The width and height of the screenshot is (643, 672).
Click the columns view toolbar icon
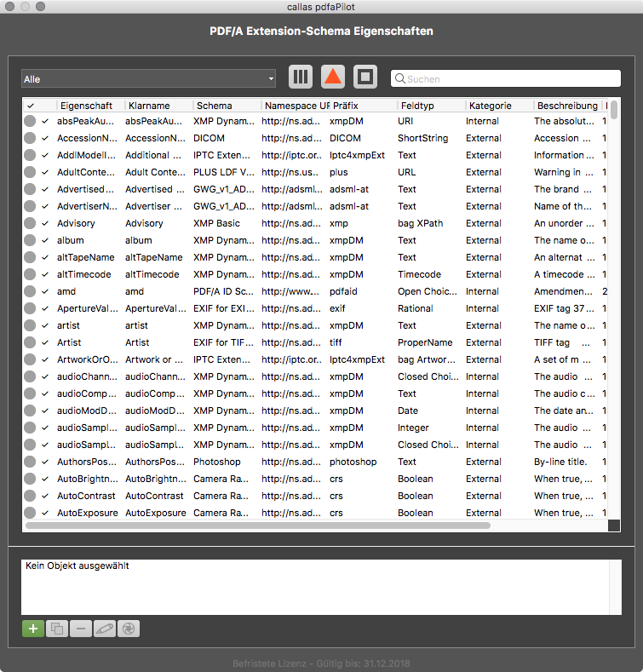coord(301,78)
